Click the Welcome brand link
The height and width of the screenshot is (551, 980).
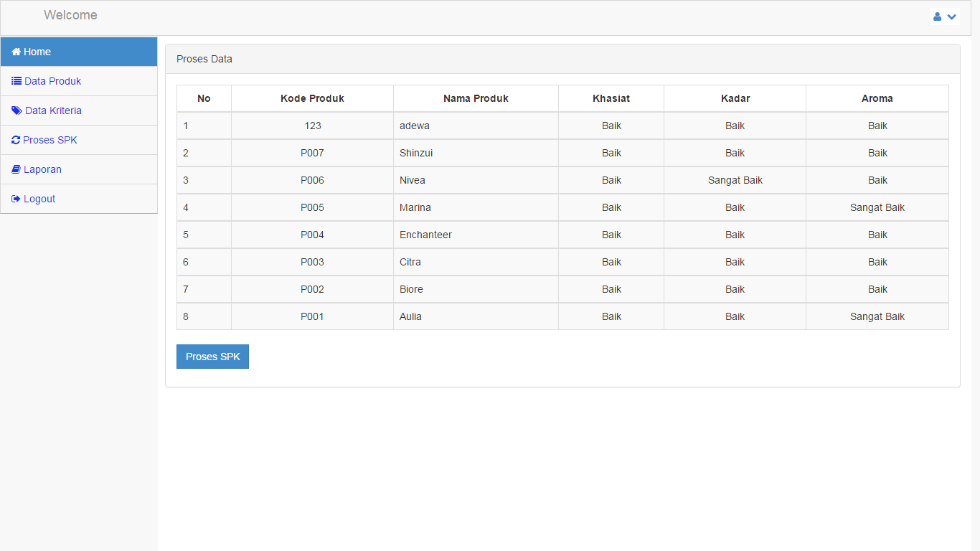click(x=70, y=15)
